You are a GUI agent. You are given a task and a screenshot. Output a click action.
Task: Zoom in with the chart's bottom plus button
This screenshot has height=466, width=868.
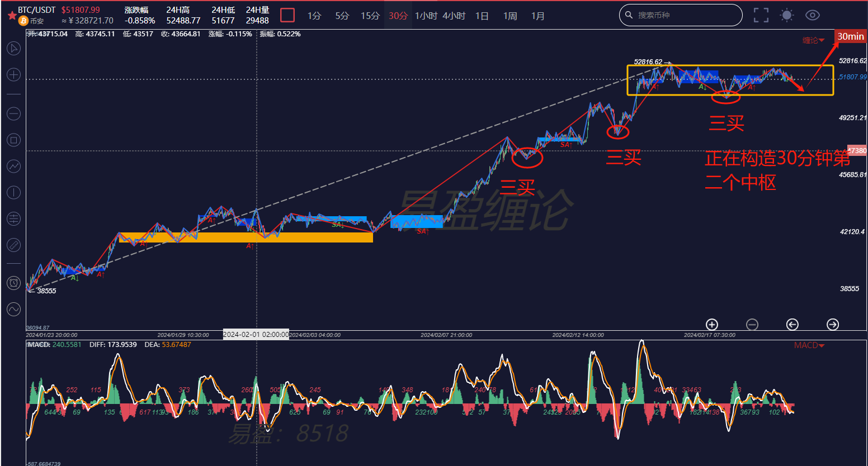click(x=712, y=325)
